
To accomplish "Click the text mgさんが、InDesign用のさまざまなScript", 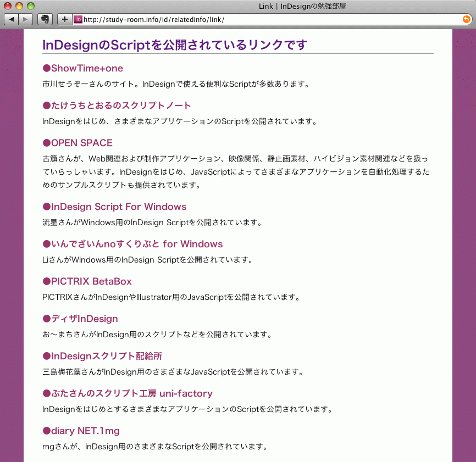I will [x=155, y=447].
